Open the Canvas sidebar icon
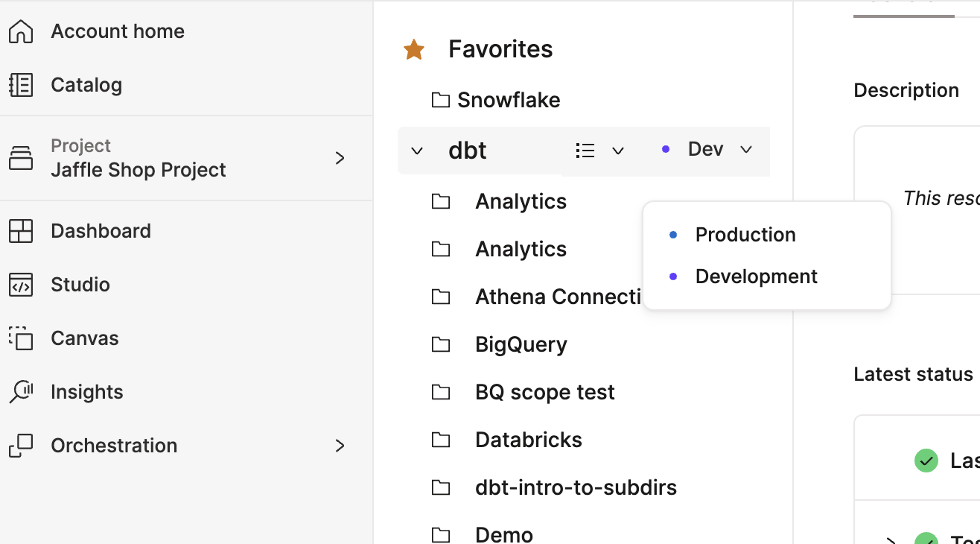Image resolution: width=980 pixels, height=544 pixels. pyautogui.click(x=20, y=338)
